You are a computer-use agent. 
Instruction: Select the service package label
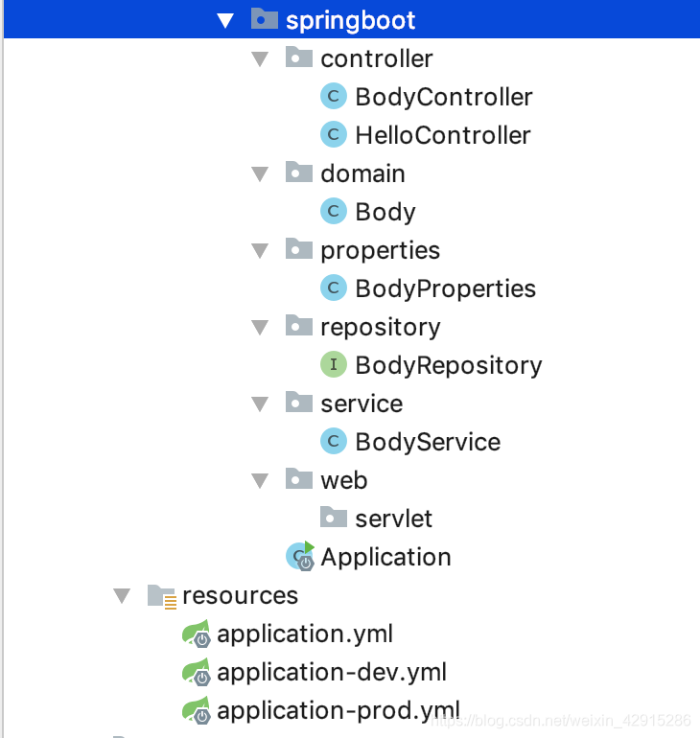362,404
